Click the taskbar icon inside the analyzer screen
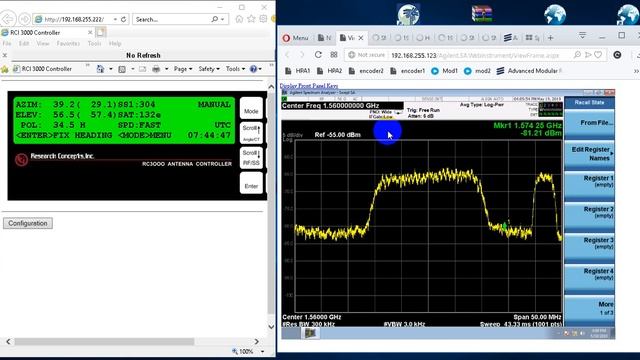The height and width of the screenshot is (360, 640). pos(310,333)
